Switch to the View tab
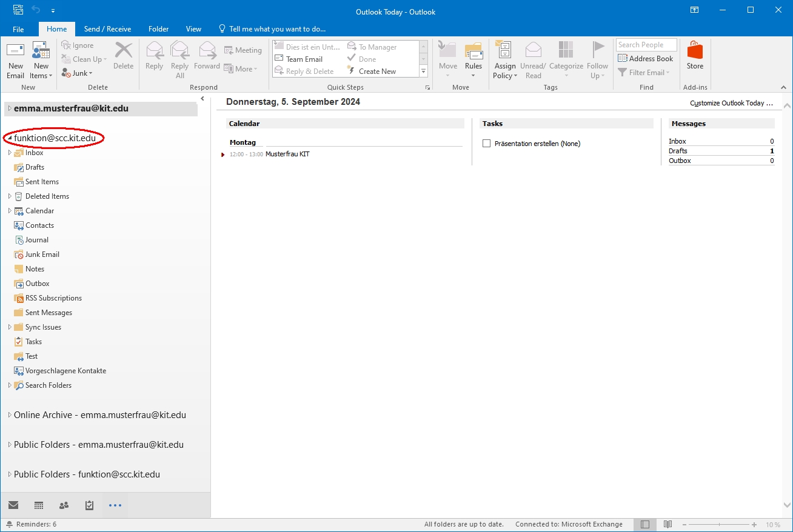Screen dimensions: 793x532 pos(193,29)
